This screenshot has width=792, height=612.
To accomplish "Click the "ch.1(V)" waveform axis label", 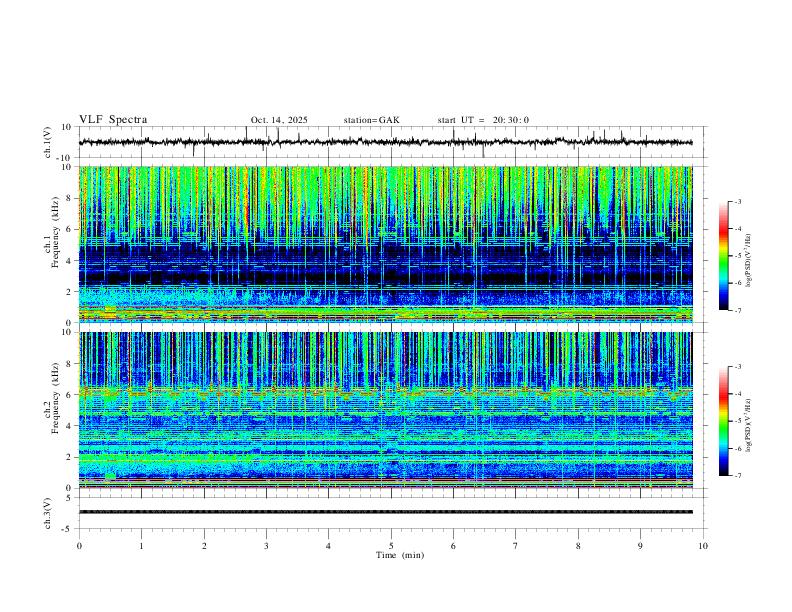I will pyautogui.click(x=48, y=142).
